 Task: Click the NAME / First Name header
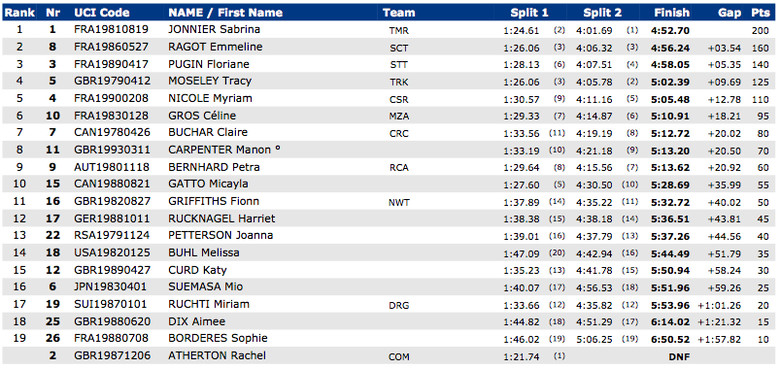click(x=225, y=12)
